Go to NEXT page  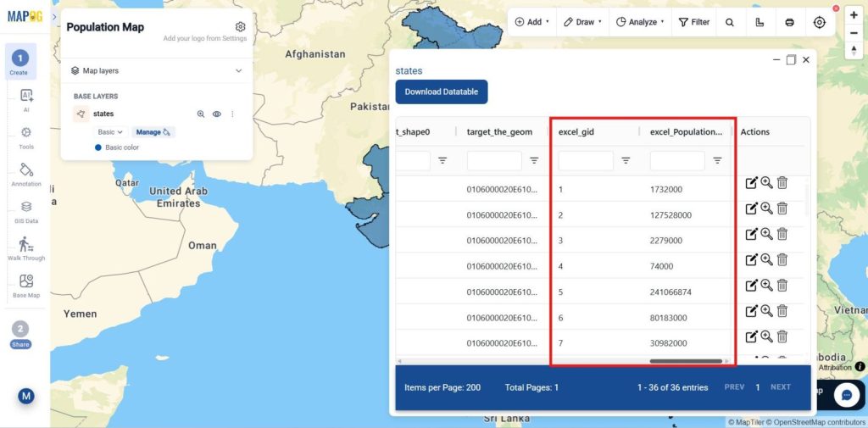[x=781, y=387]
